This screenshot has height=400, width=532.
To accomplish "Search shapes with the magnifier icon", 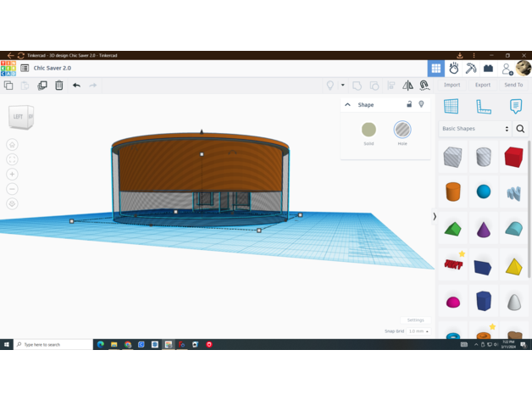I will [520, 129].
